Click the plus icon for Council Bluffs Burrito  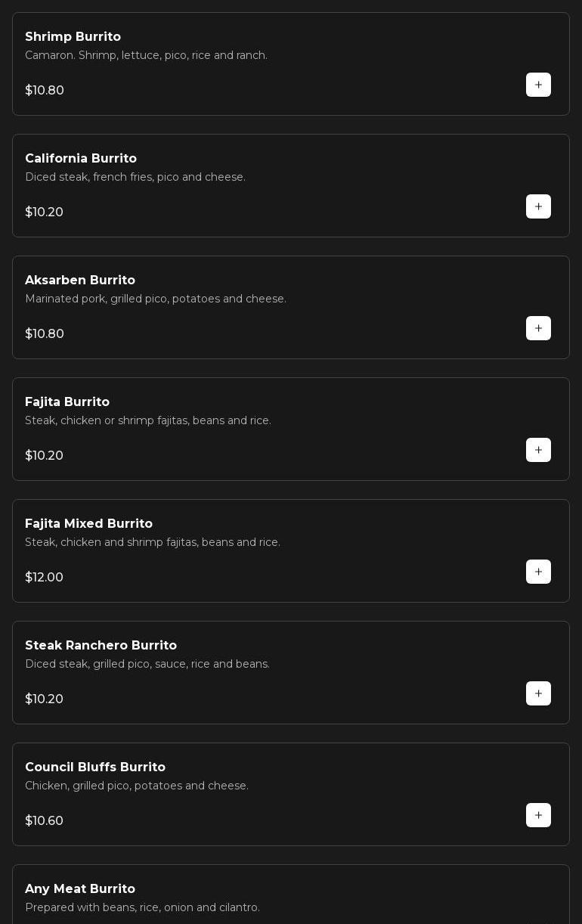pos(538,815)
